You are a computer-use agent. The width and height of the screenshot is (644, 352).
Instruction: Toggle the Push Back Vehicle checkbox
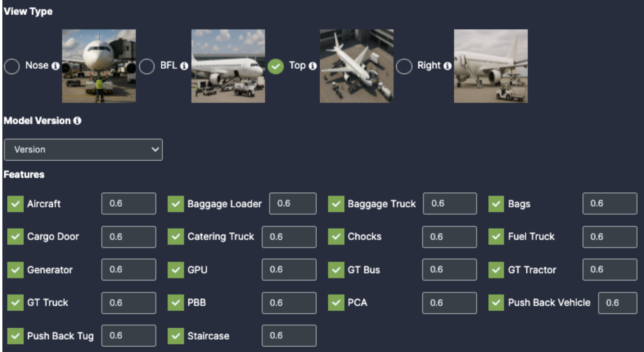pos(496,303)
